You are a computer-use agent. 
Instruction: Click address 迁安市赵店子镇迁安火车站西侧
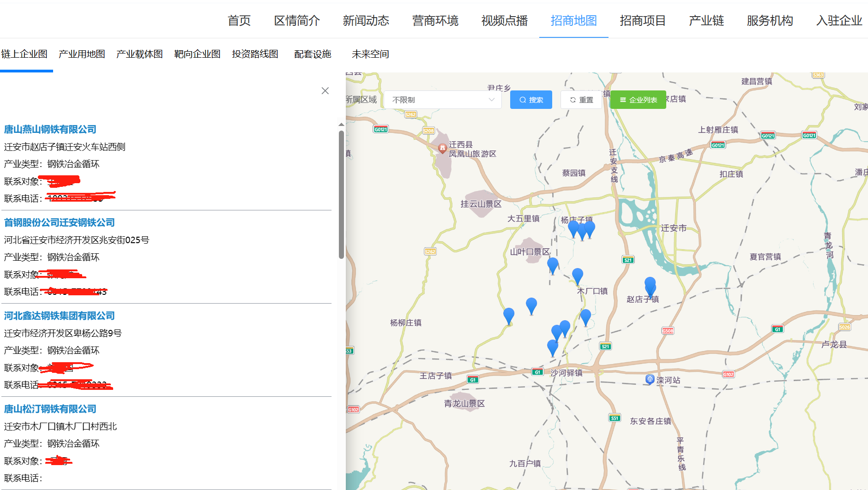point(65,147)
